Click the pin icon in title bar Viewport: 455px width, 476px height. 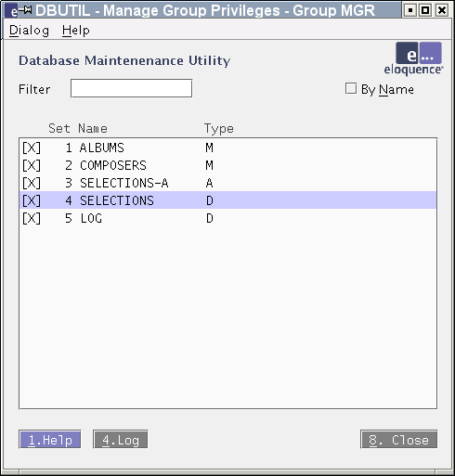[26, 10]
